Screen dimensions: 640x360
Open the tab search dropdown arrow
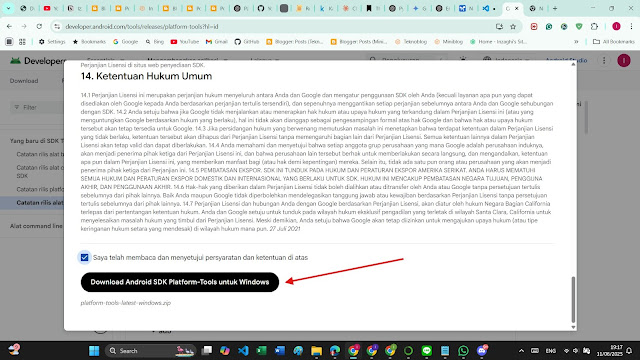(8, 8)
